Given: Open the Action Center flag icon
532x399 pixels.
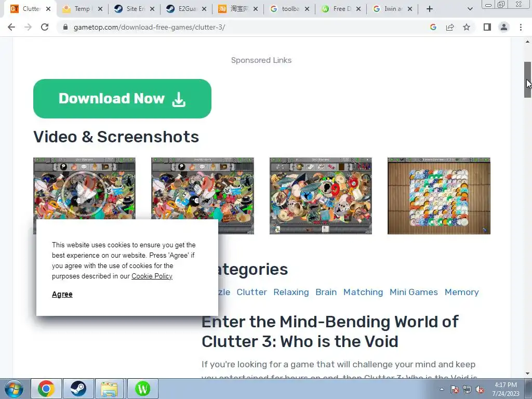Looking at the screenshot, I should 455,390.
